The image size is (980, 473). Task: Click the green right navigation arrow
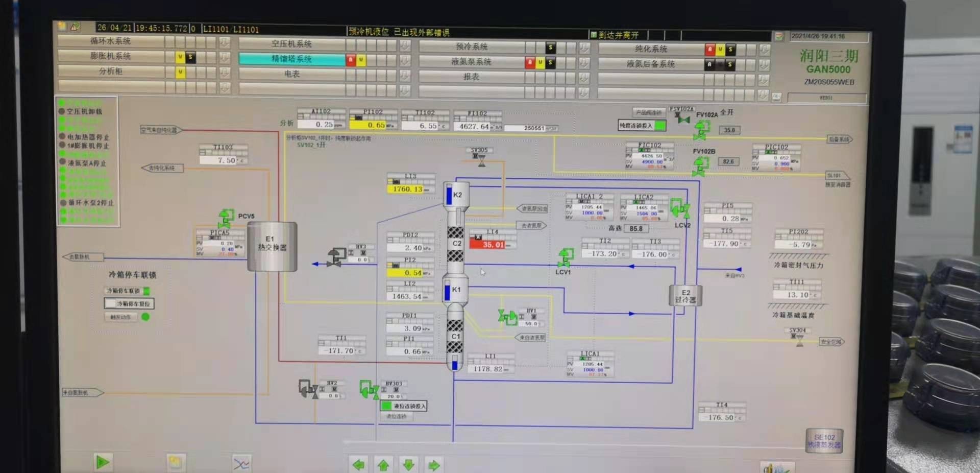coord(434,466)
